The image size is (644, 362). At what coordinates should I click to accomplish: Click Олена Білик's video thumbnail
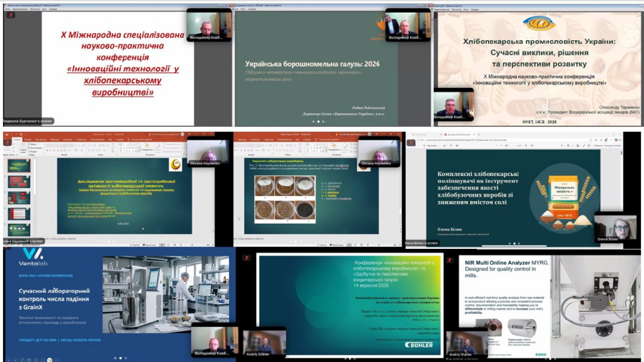coord(615,228)
